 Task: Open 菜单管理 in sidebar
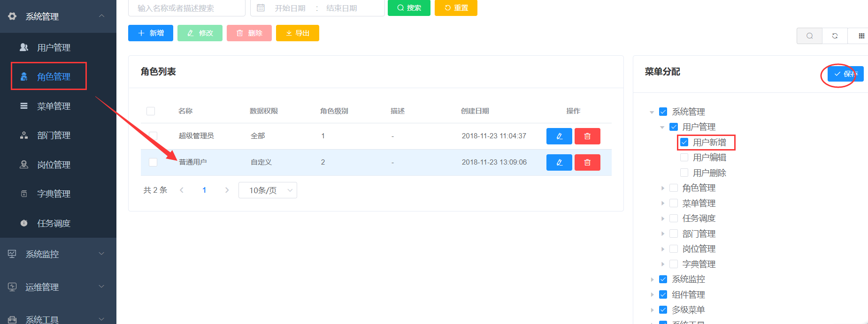pos(58,106)
